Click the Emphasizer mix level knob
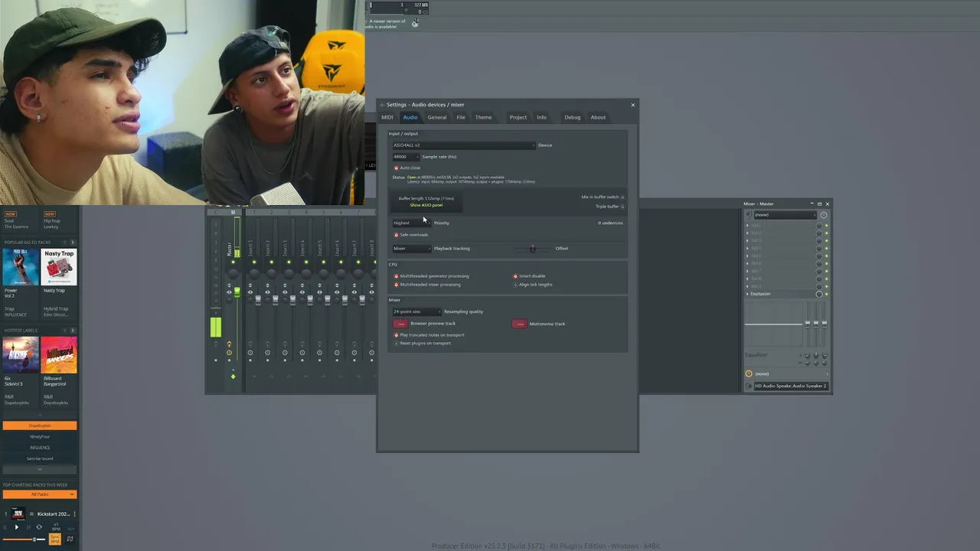Screen dimensions: 980x551 coord(818,294)
